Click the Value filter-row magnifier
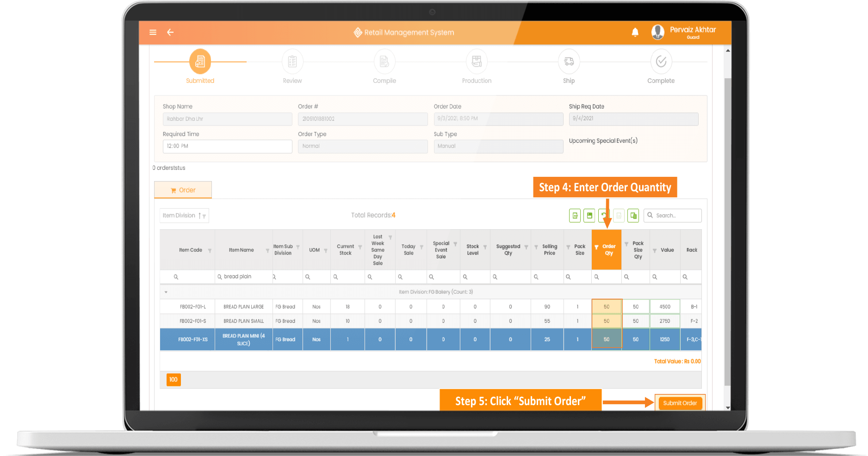 (655, 277)
